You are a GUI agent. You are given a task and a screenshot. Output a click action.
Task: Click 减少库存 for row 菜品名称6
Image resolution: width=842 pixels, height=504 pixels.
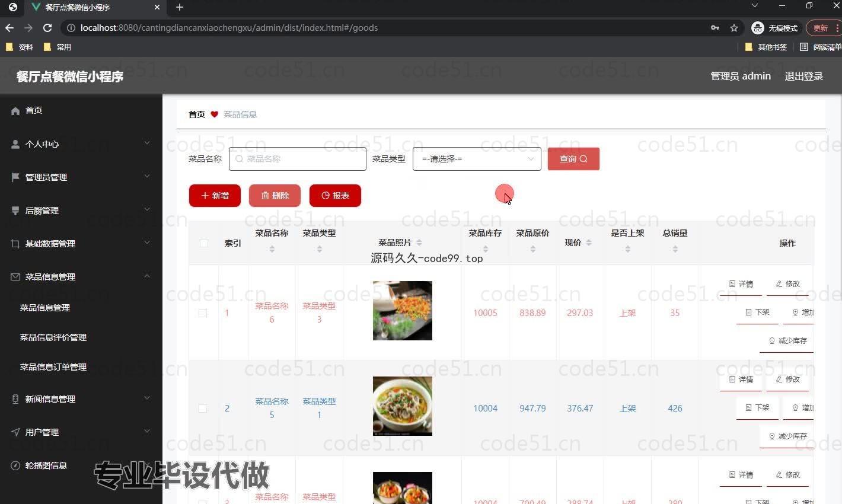[787, 341]
